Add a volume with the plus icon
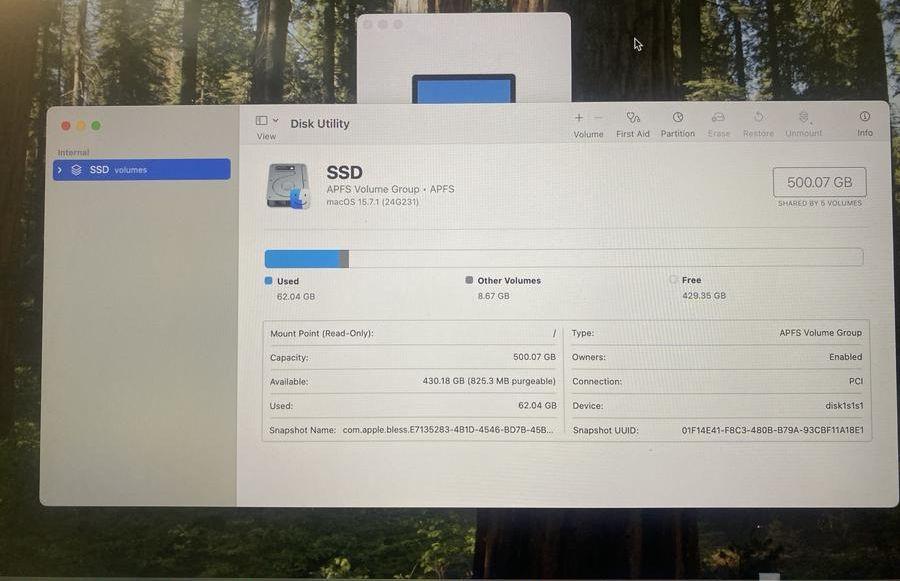Viewport: 900px width, 581px height. pyautogui.click(x=579, y=118)
